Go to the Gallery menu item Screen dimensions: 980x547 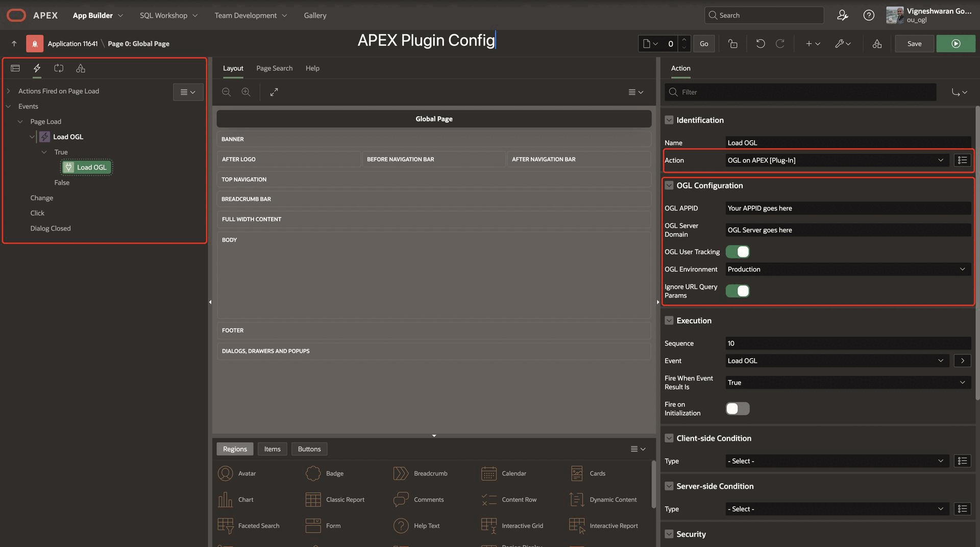(315, 15)
